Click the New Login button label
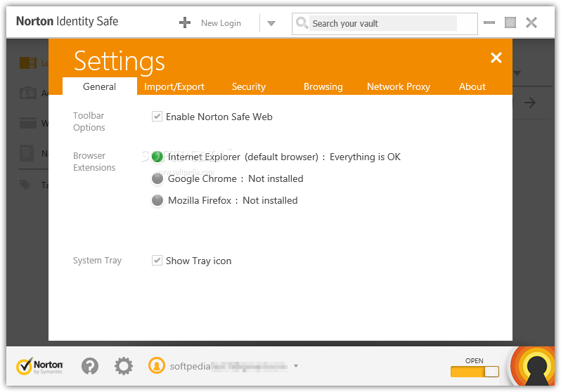 (221, 23)
